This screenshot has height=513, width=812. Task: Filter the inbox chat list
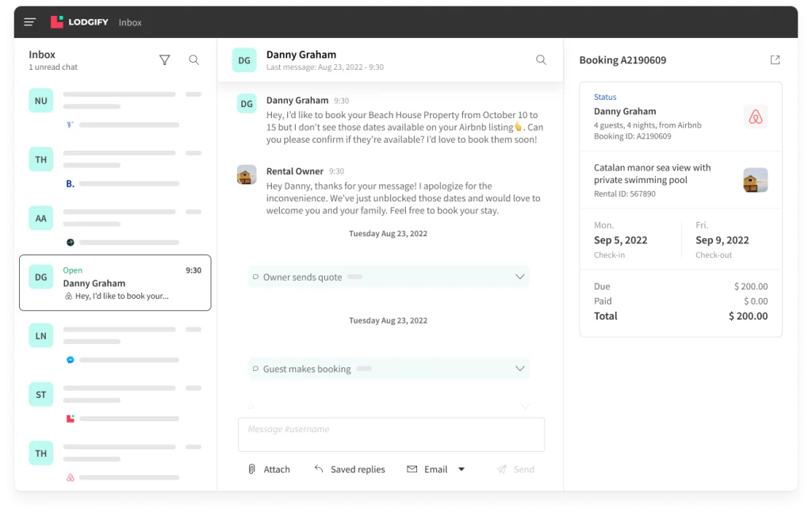tap(165, 60)
